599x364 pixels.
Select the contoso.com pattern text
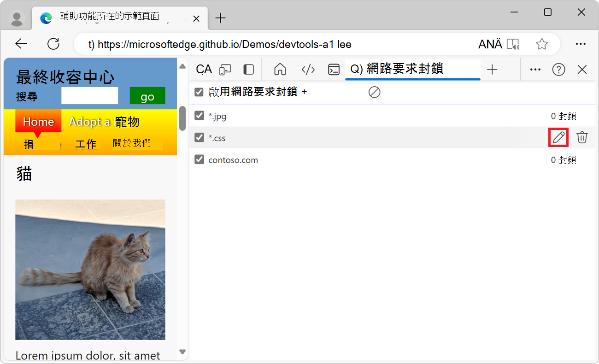tap(233, 160)
